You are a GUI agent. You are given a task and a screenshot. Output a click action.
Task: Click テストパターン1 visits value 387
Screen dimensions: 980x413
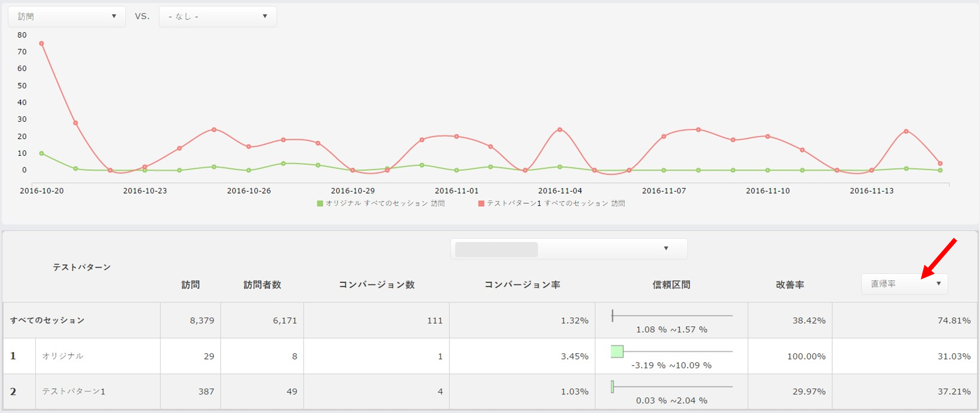(x=206, y=391)
